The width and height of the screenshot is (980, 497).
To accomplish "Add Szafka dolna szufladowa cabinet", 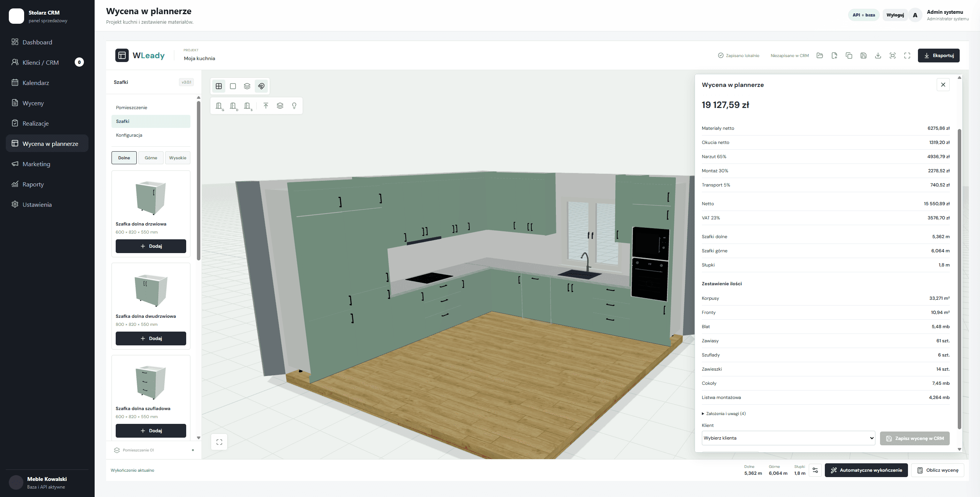I will click(151, 431).
